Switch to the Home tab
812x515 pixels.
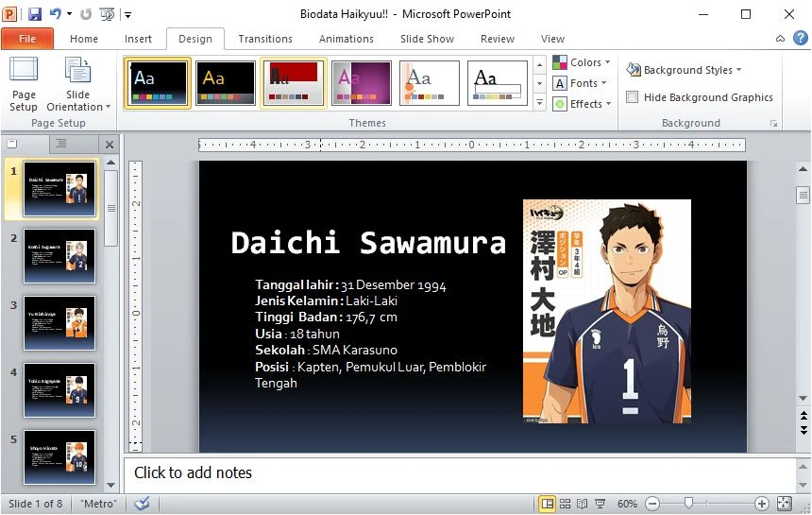[84, 39]
